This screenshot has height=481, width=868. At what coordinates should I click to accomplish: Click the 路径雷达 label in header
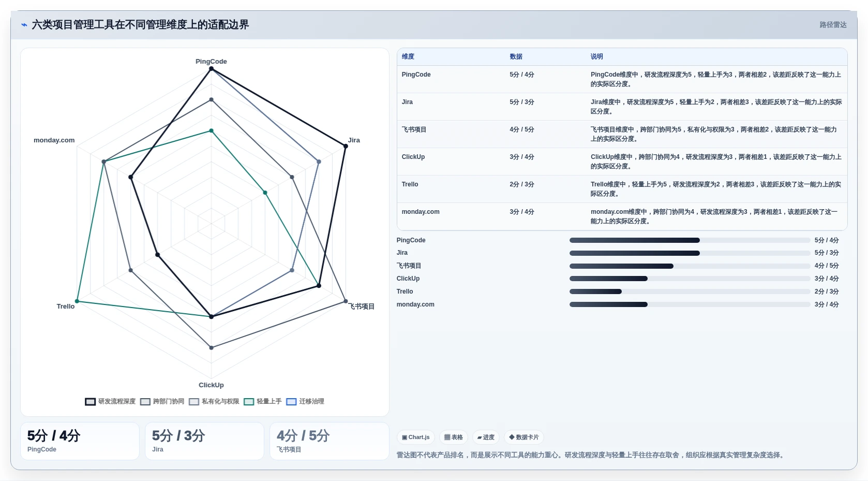point(833,25)
